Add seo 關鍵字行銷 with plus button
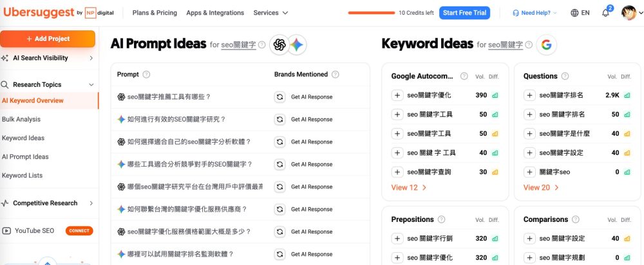Image resolution: width=644 pixels, height=265 pixels. pos(397,239)
